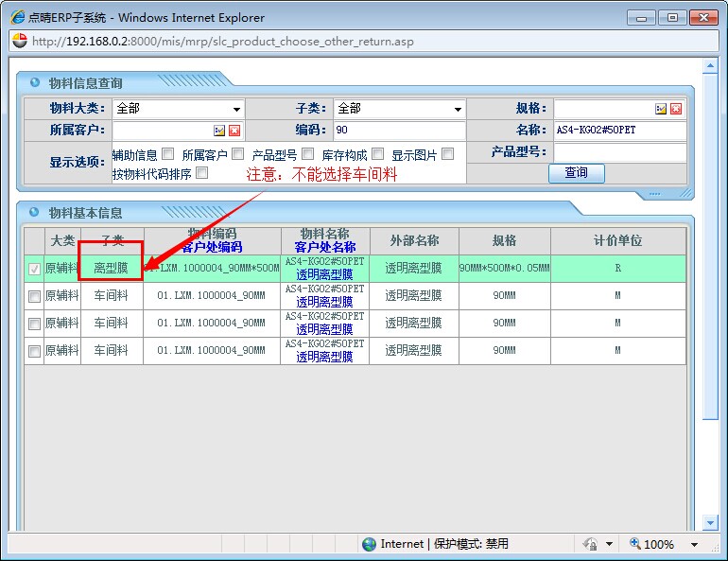
Task: Click the Internet zone globe icon
Action: point(369,544)
